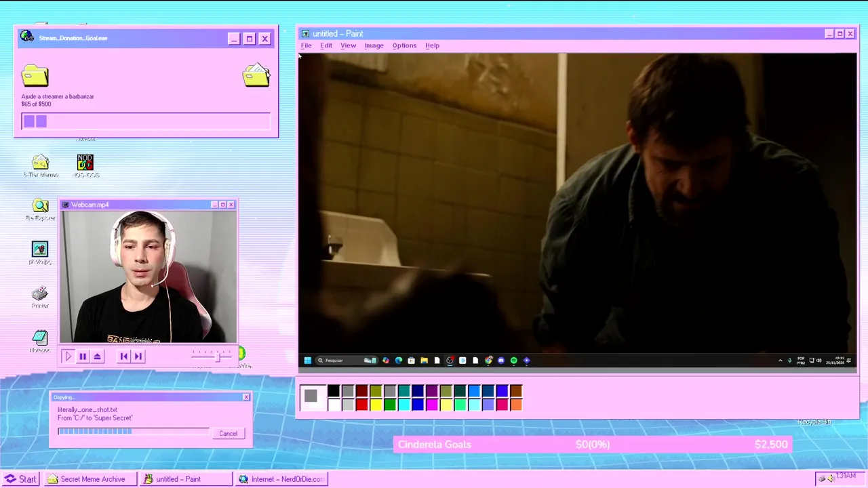Click the copying progress bar

pyautogui.click(x=134, y=431)
